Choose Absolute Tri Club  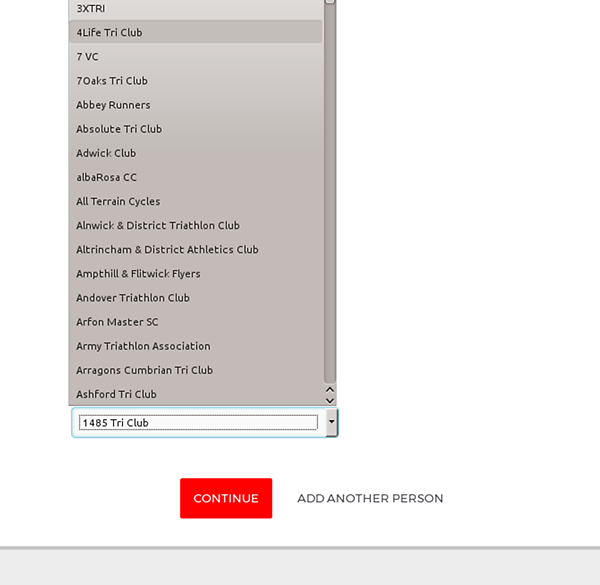point(196,129)
